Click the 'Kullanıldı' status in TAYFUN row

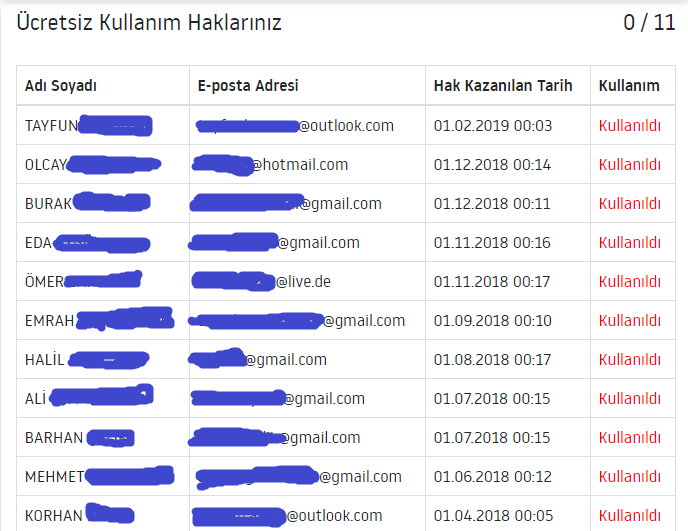click(x=630, y=126)
